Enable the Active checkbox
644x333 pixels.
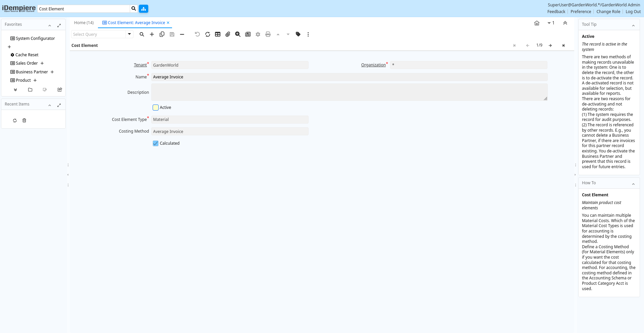(156, 108)
